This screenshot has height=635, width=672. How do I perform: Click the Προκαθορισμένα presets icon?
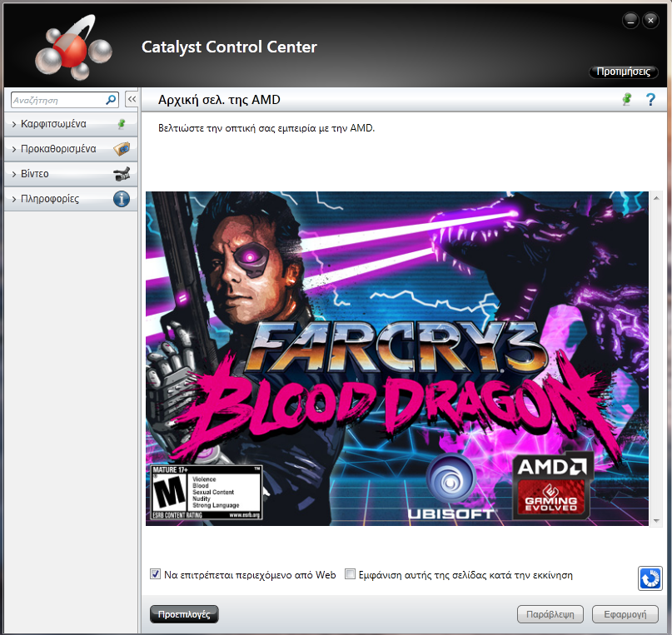(x=122, y=149)
